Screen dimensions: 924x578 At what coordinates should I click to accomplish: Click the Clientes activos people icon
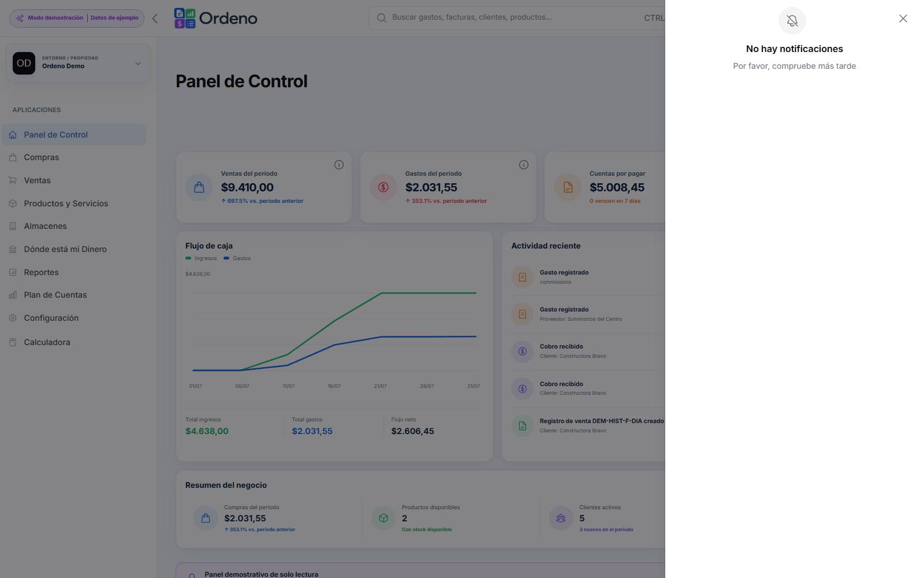[x=561, y=518]
